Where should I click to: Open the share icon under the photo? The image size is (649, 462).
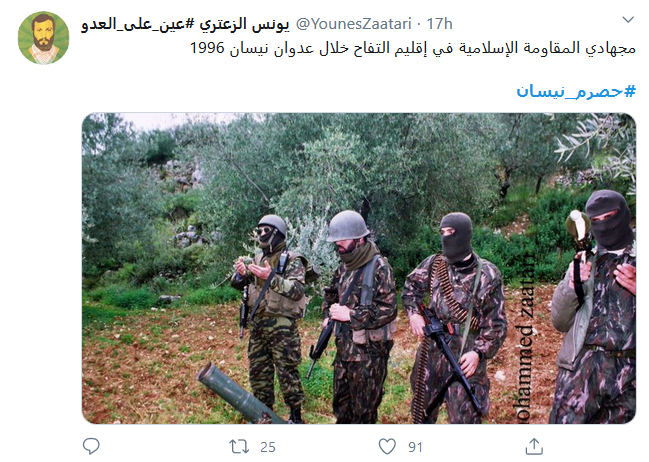(534, 446)
